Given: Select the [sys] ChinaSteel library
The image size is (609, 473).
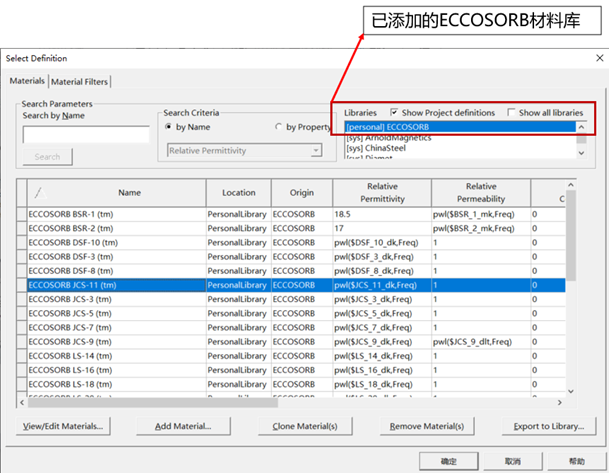Looking at the screenshot, I should (460, 148).
